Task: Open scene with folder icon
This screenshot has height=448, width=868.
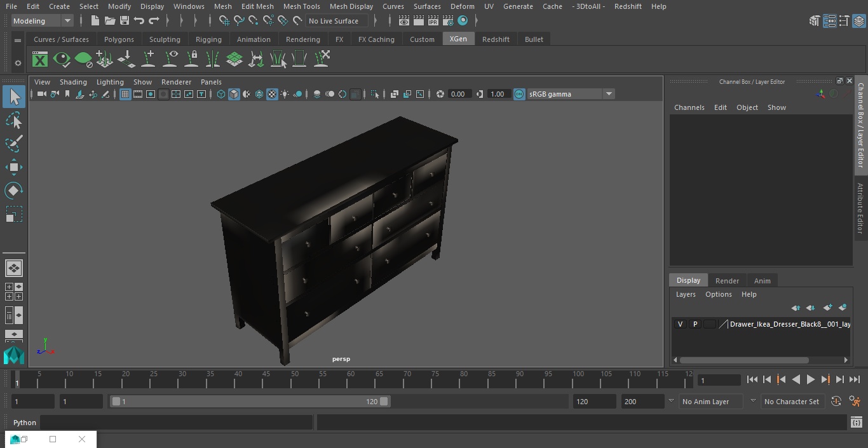Action: [x=109, y=21]
